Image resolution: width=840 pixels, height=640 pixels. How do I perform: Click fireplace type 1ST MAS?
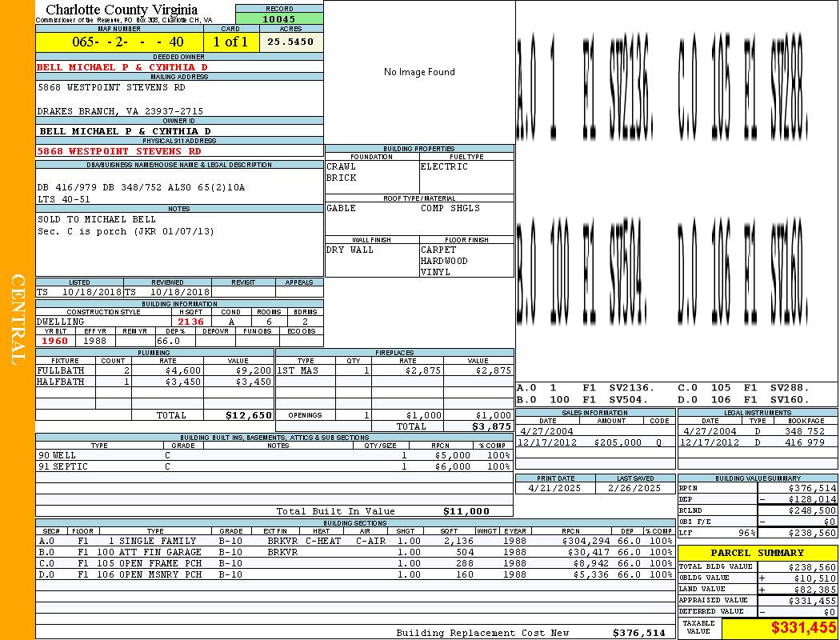point(298,370)
